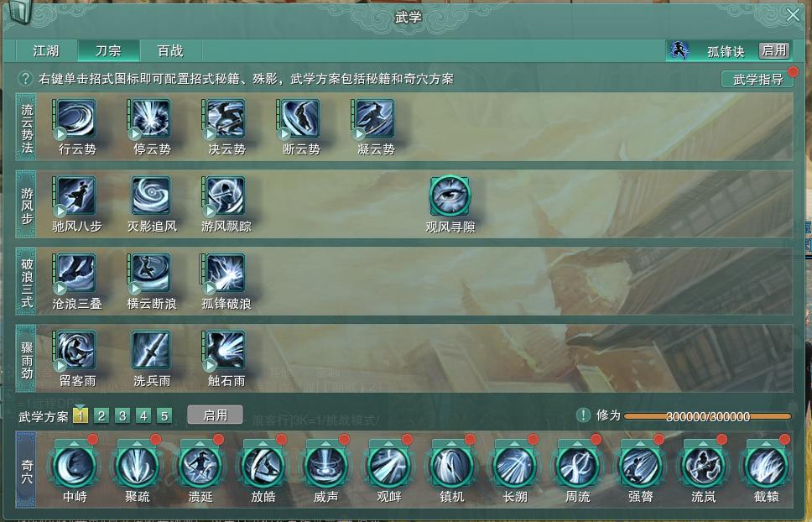The width and height of the screenshot is (812, 522).
Task: Expand the 中峙 talent slot options
Action: pos(75,444)
